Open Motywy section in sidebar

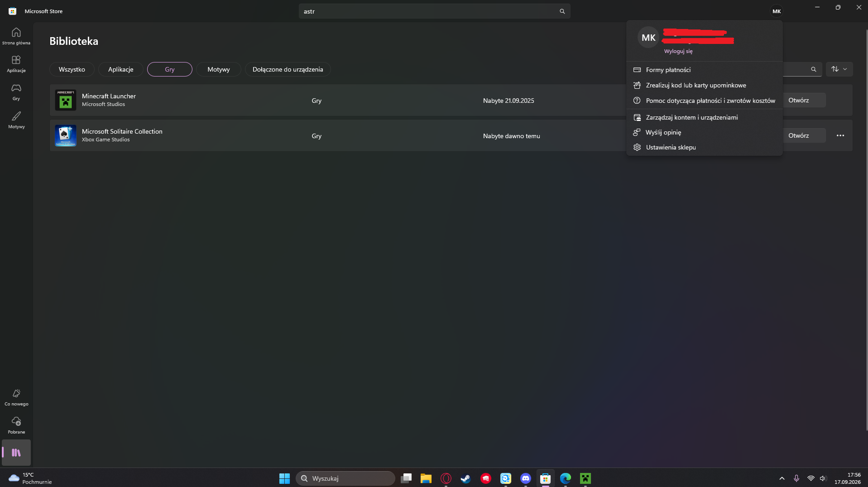tap(16, 120)
